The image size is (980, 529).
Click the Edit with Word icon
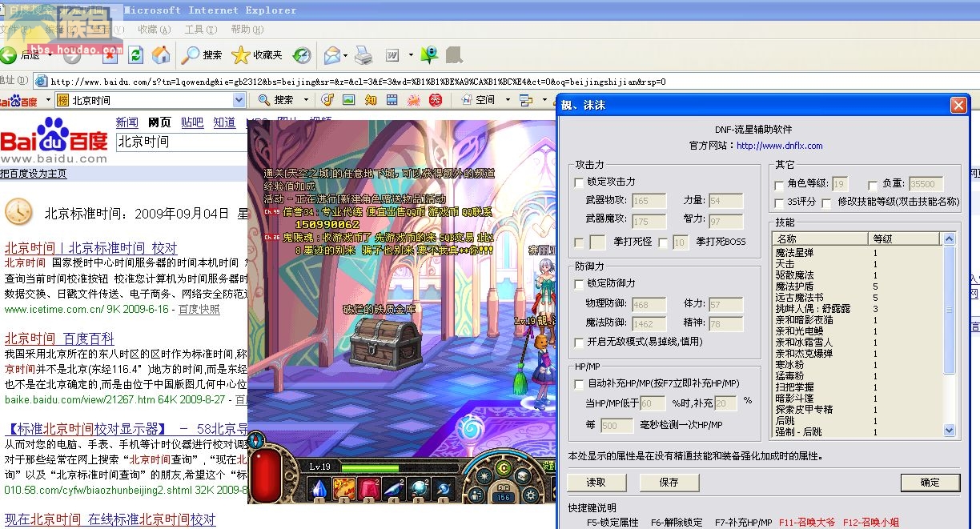coord(392,55)
